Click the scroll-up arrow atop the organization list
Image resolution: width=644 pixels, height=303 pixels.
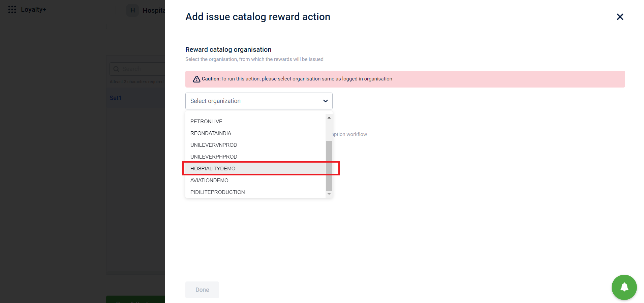click(329, 117)
